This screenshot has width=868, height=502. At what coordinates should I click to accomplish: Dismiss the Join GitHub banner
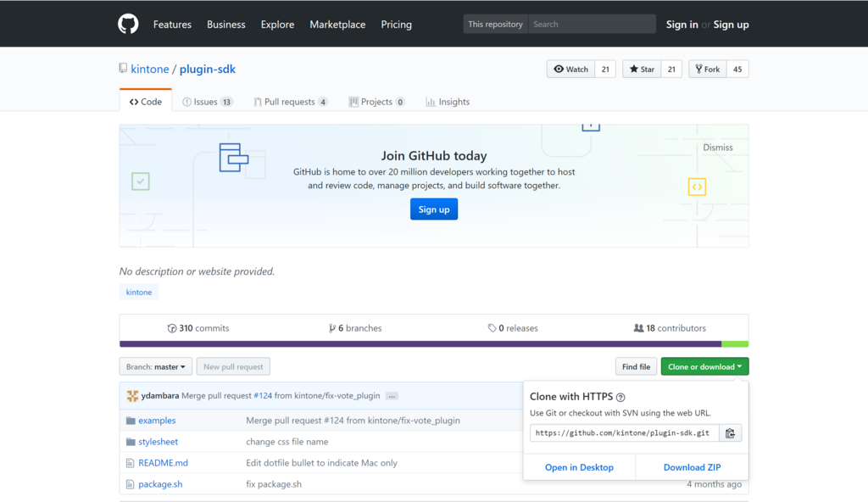pos(718,148)
